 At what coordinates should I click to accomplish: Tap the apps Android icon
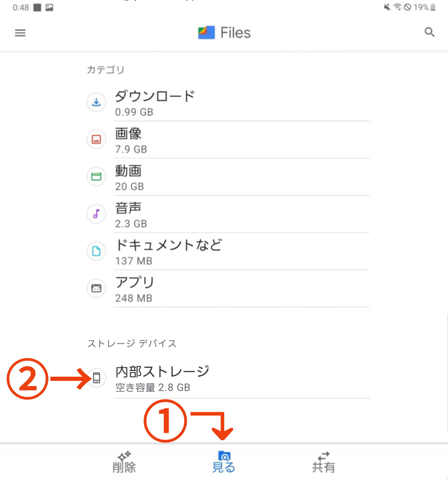(x=96, y=288)
